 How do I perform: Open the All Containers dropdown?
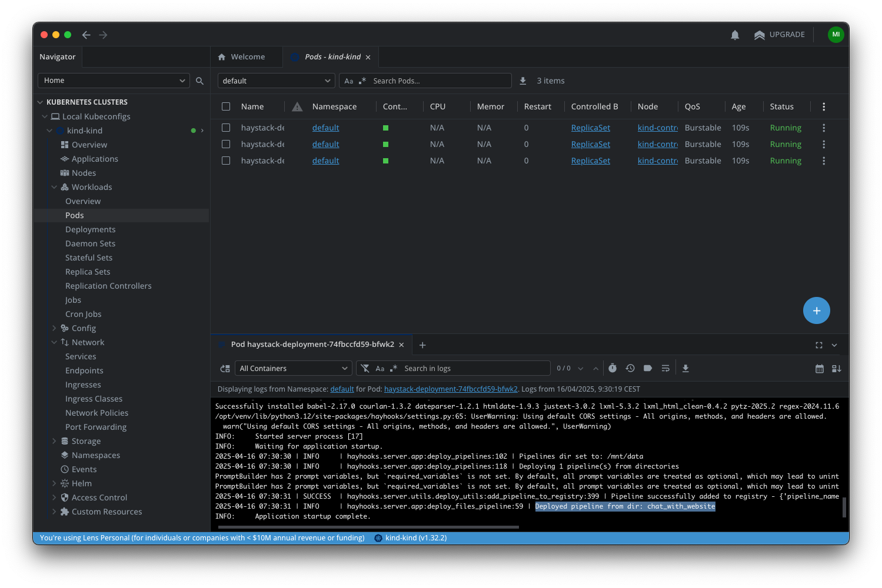pos(292,368)
